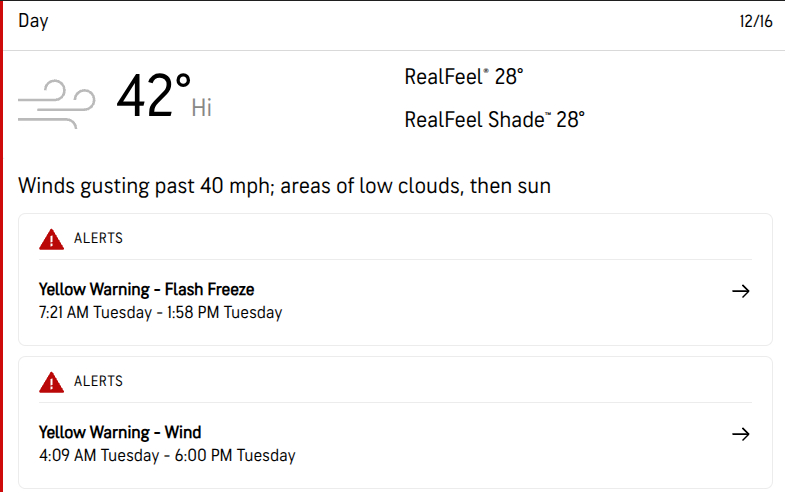
Task: Click the warning triangle above Flash Freeze
Action: click(x=51, y=239)
